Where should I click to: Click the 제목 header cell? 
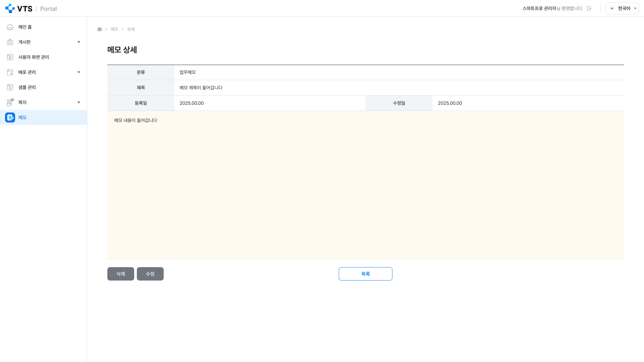click(141, 88)
